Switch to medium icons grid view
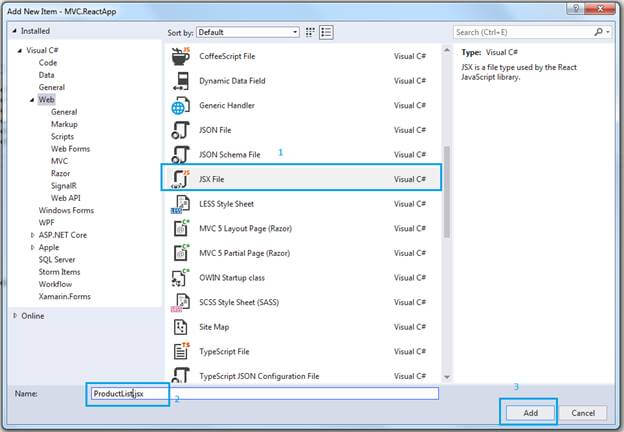Image resolution: width=624 pixels, height=432 pixels. click(x=310, y=32)
